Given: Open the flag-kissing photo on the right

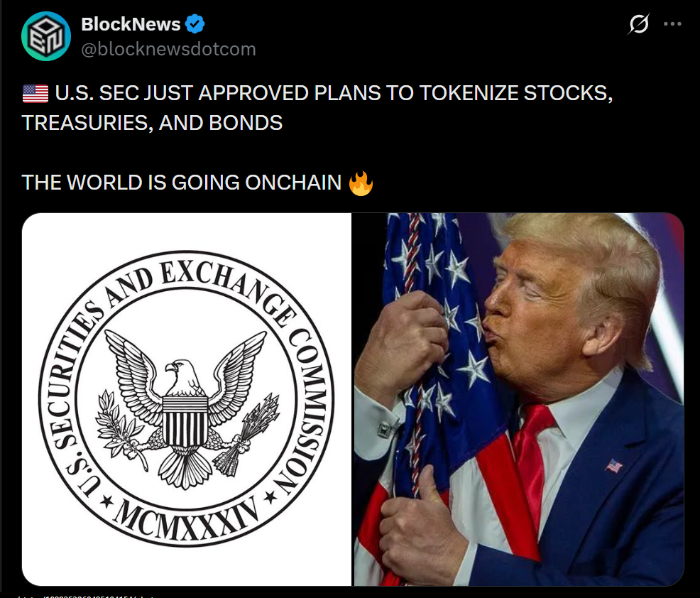Looking at the screenshot, I should (x=519, y=399).
